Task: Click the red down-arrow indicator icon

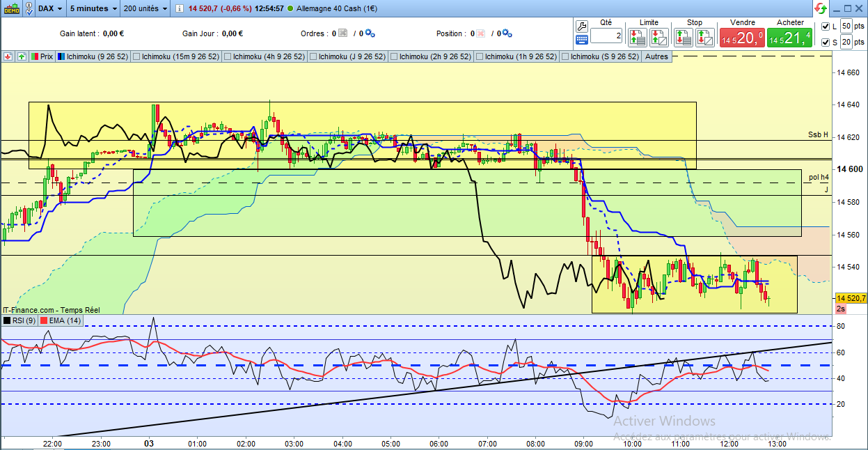Action: point(8,56)
